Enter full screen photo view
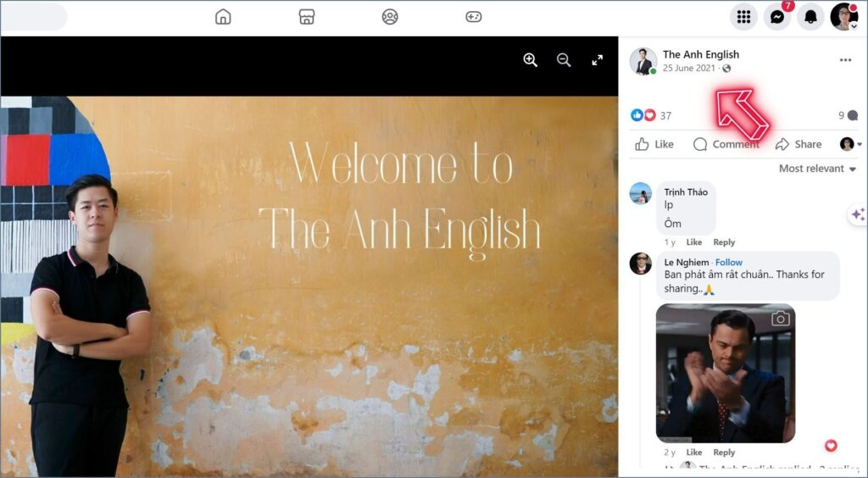This screenshot has height=478, width=868. click(598, 60)
